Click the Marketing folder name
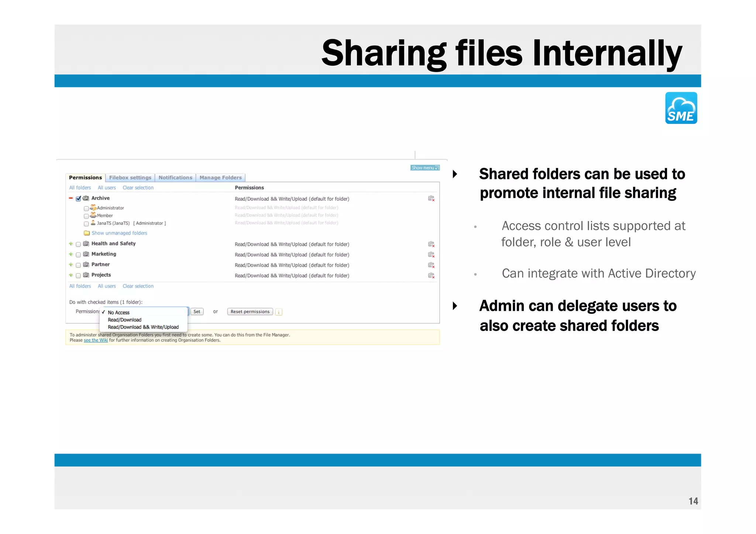 (104, 254)
